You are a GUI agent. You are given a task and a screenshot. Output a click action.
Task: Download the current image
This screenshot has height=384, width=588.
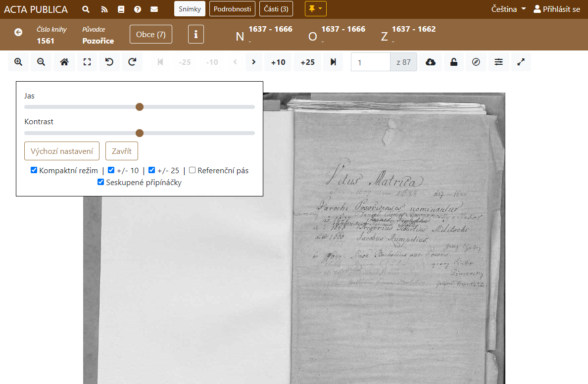(x=431, y=62)
